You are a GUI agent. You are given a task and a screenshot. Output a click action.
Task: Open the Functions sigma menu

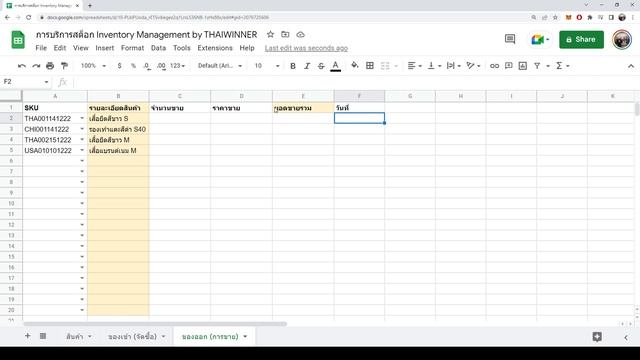[562, 66]
